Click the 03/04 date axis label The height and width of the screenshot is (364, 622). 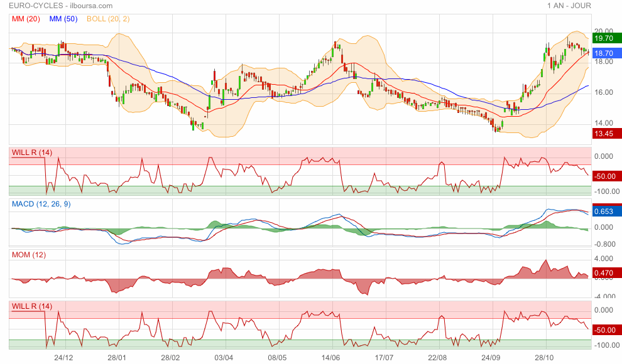[224, 358]
